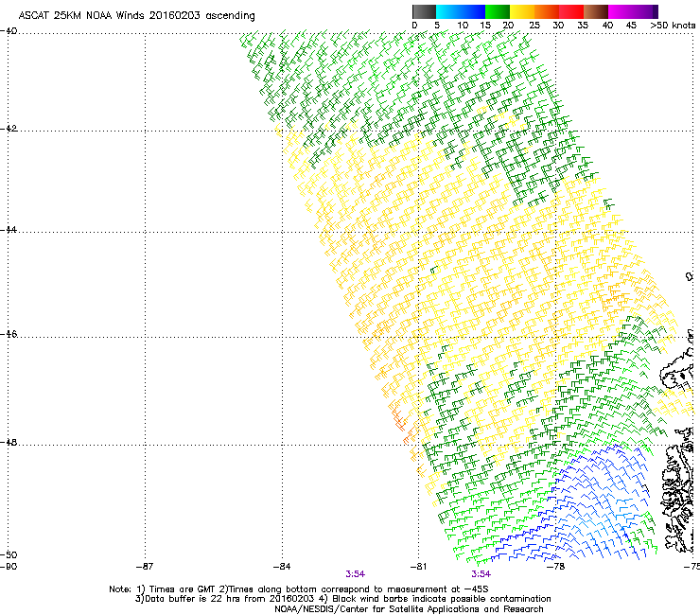
Task: Click the green 15-20 knots color segment
Action: (498, 11)
